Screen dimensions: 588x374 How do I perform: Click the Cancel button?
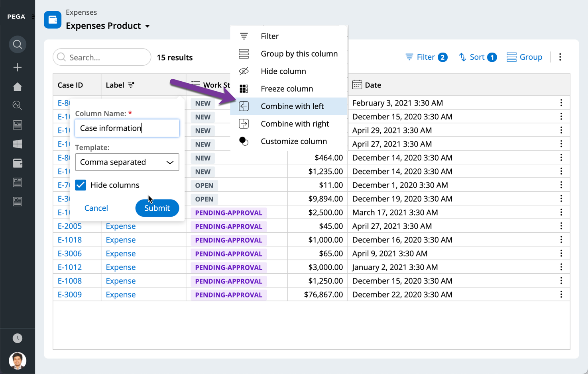[x=96, y=208]
